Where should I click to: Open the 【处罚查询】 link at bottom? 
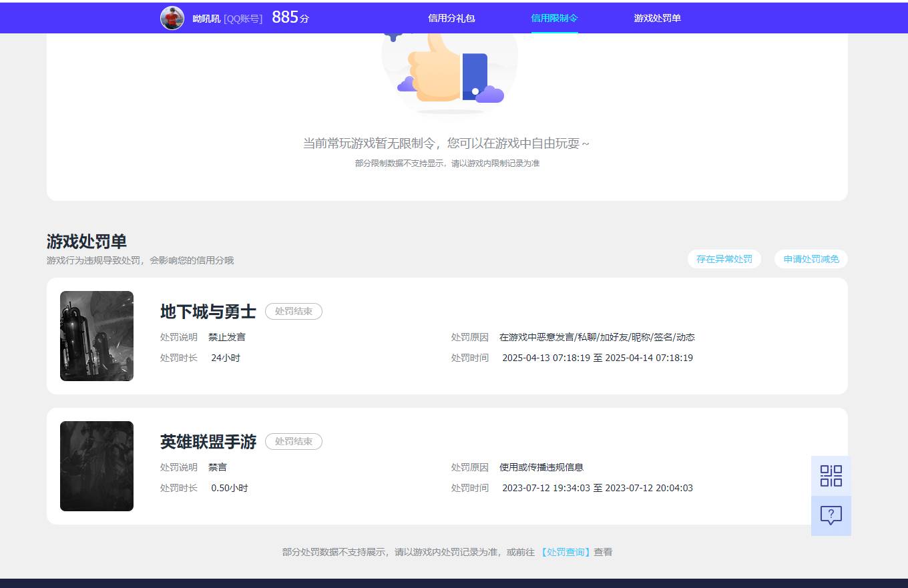coord(565,552)
